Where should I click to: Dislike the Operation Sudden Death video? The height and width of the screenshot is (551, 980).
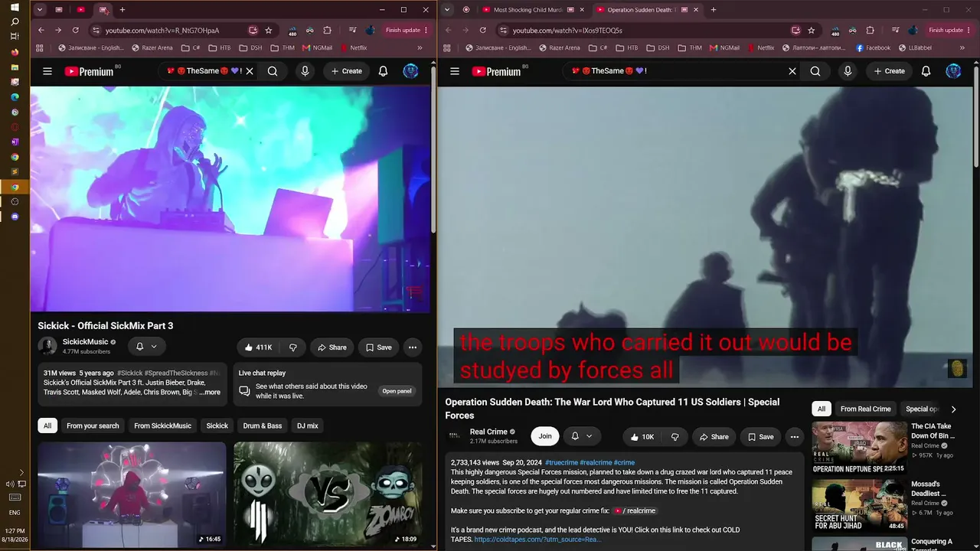point(675,437)
